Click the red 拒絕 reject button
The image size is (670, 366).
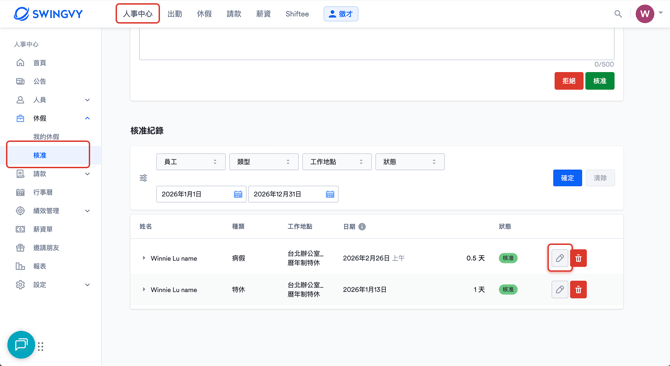coord(569,81)
